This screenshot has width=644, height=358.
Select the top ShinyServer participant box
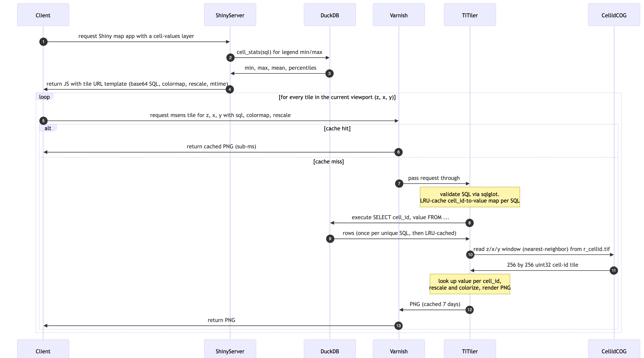pyautogui.click(x=230, y=15)
